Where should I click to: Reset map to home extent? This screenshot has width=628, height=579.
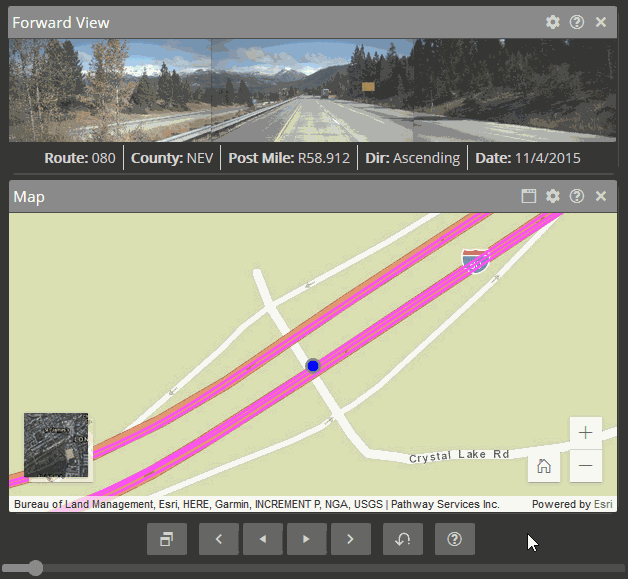tap(544, 465)
